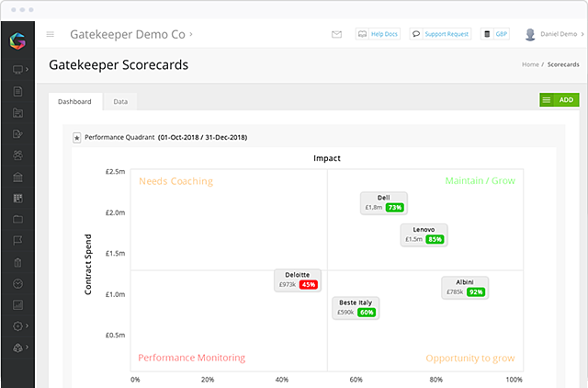Open settings gear icon in sidebar

[x=17, y=326]
